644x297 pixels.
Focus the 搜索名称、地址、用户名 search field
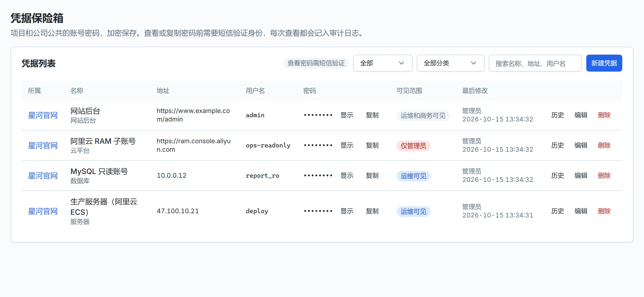535,63
